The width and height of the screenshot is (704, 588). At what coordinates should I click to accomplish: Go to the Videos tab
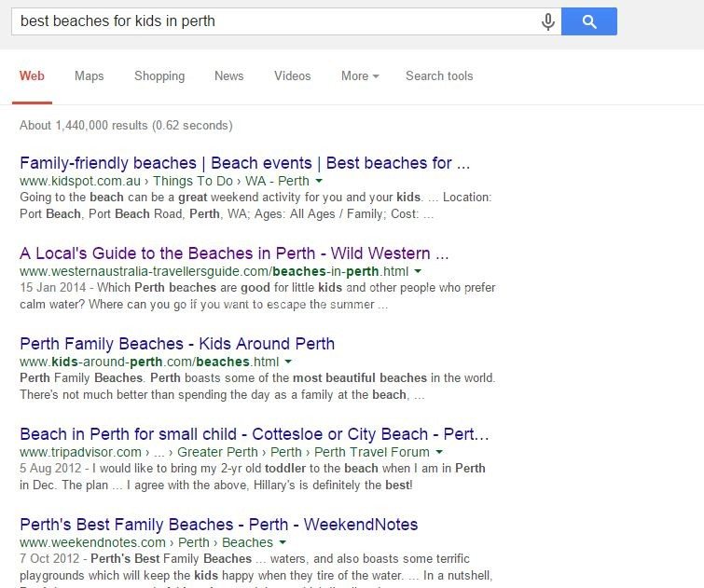pos(293,76)
